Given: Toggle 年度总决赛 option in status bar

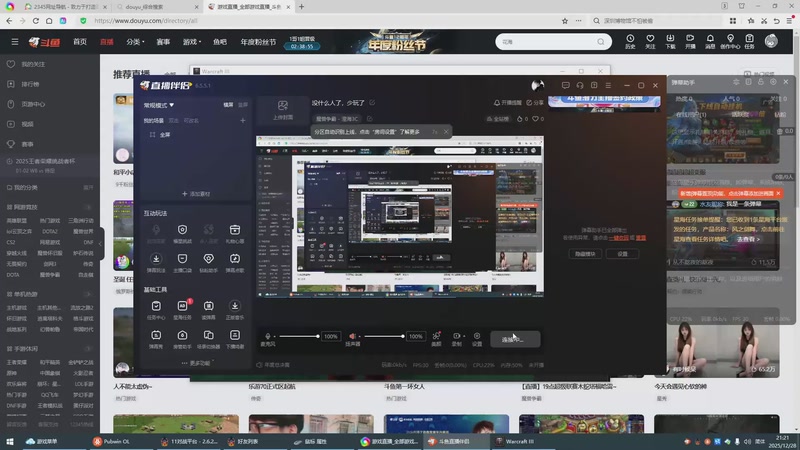Looking at the screenshot, I should 273,365.
